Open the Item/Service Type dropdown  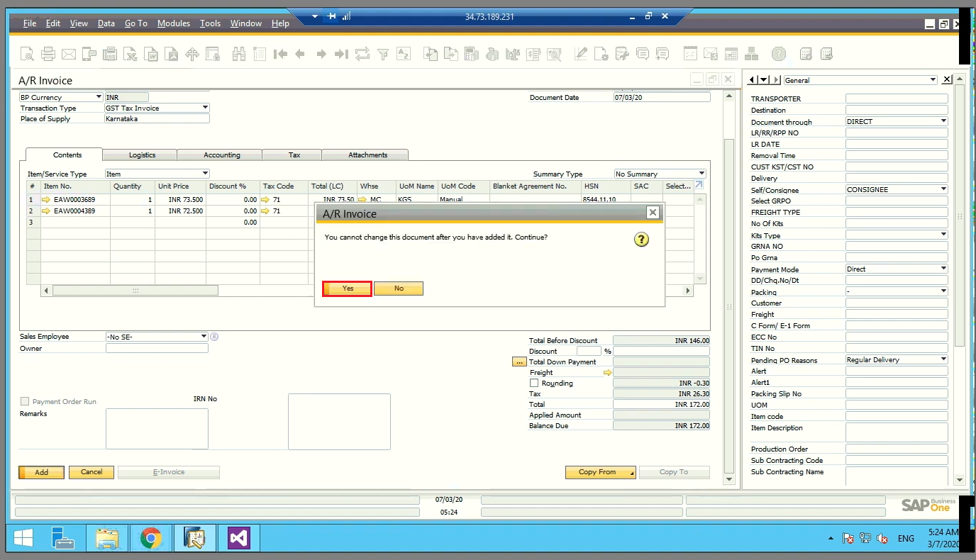[205, 174]
